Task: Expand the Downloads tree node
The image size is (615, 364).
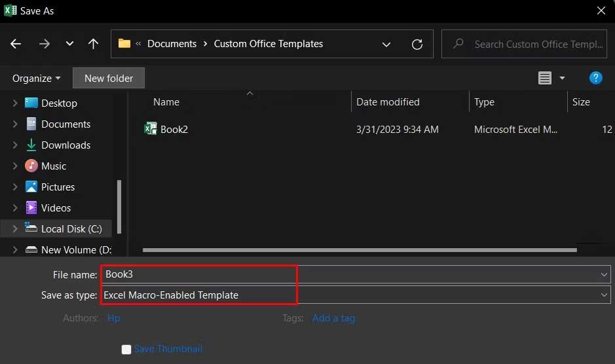Action: [x=15, y=145]
